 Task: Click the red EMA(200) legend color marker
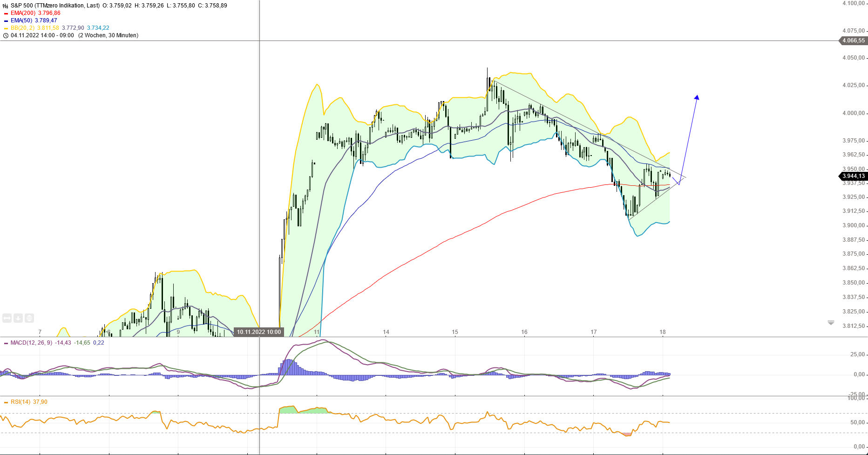pyautogui.click(x=6, y=13)
